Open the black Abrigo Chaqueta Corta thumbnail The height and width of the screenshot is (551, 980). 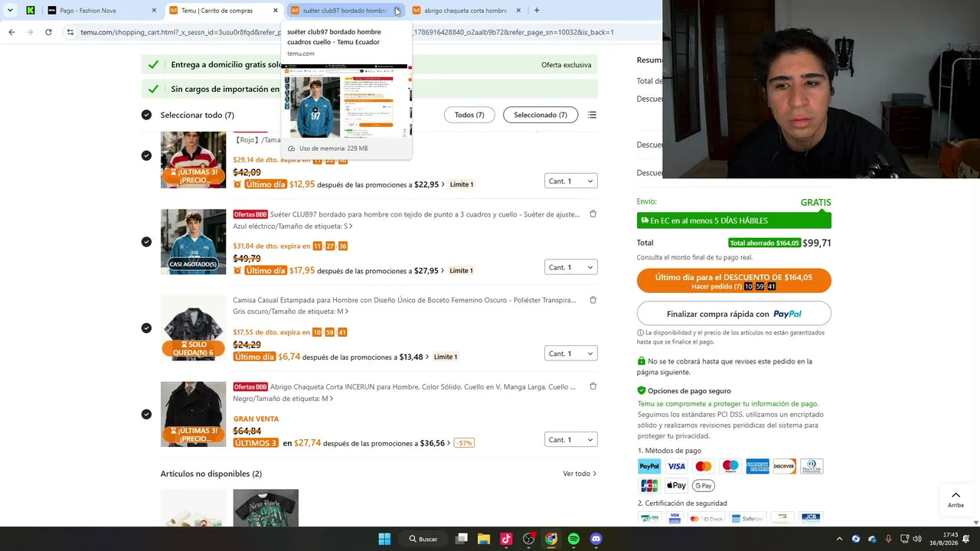194,414
